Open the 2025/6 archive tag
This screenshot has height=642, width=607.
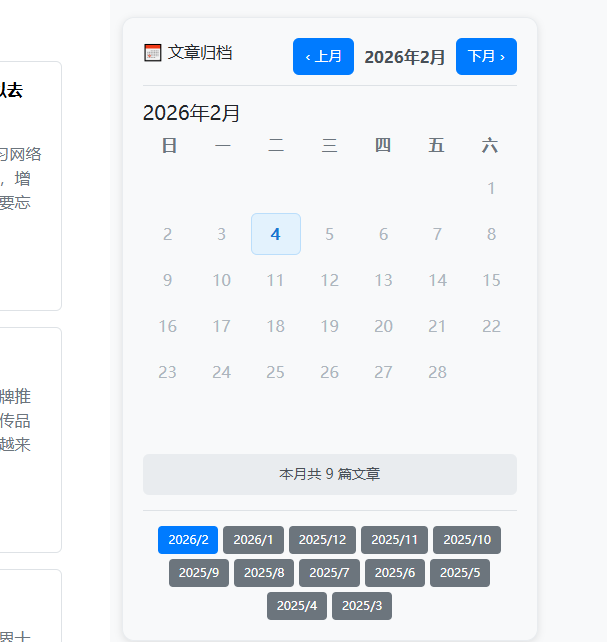395,573
